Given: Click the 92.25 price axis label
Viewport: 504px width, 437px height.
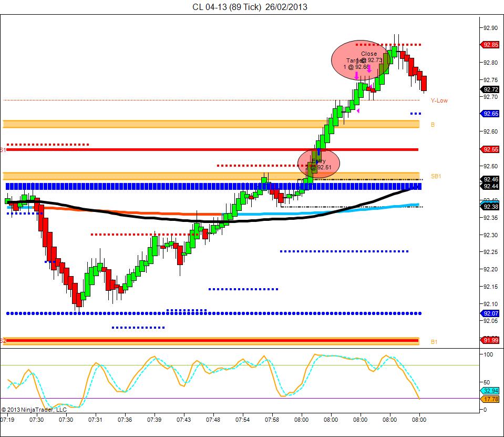Looking at the screenshot, I should coord(491,252).
